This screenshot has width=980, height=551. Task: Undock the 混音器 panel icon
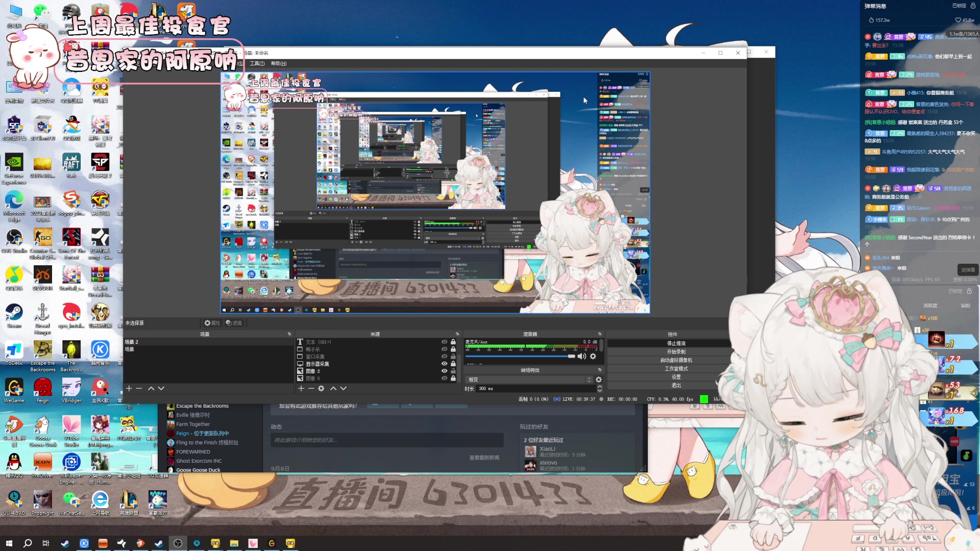tap(600, 334)
